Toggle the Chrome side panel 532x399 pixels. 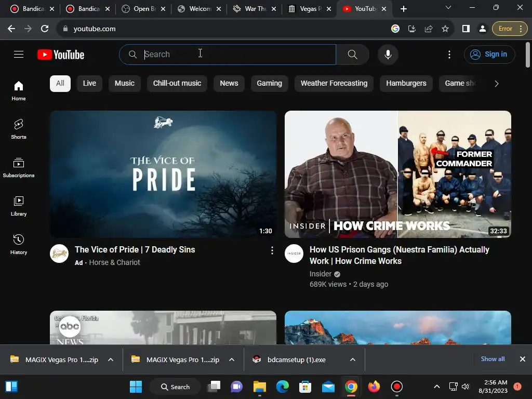[466, 29]
